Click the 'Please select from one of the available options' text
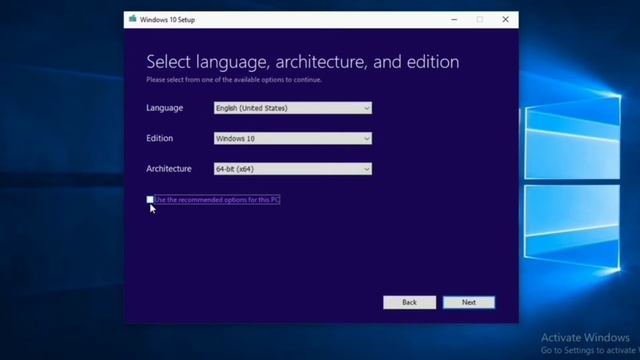 234,80
